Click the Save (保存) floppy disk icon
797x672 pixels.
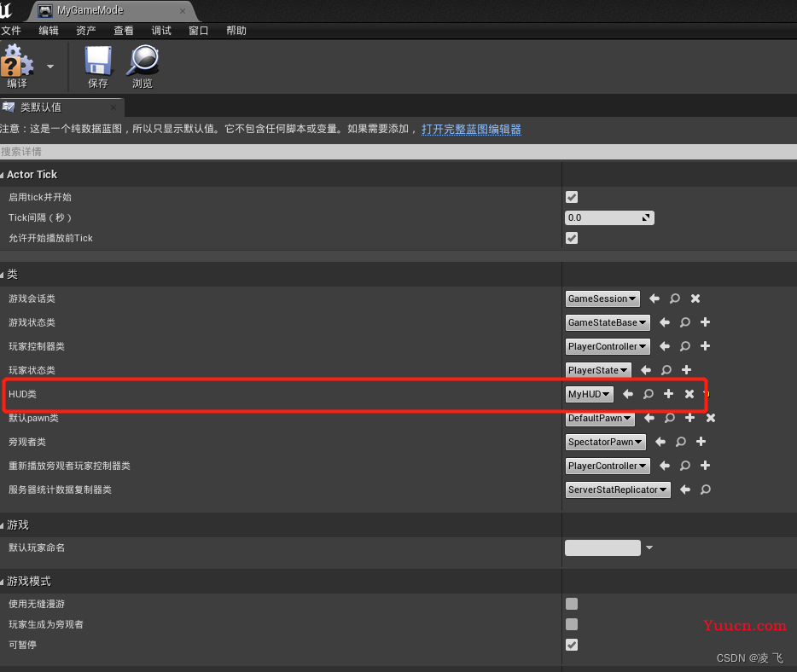tap(98, 66)
